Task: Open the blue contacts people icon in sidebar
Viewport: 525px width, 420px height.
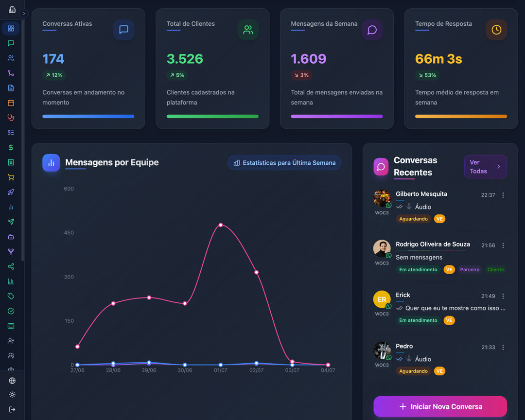Action: pyautogui.click(x=11, y=58)
